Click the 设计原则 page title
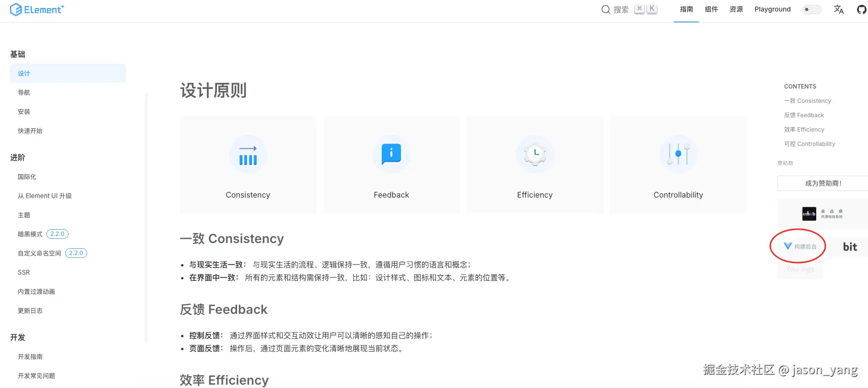 click(x=214, y=90)
